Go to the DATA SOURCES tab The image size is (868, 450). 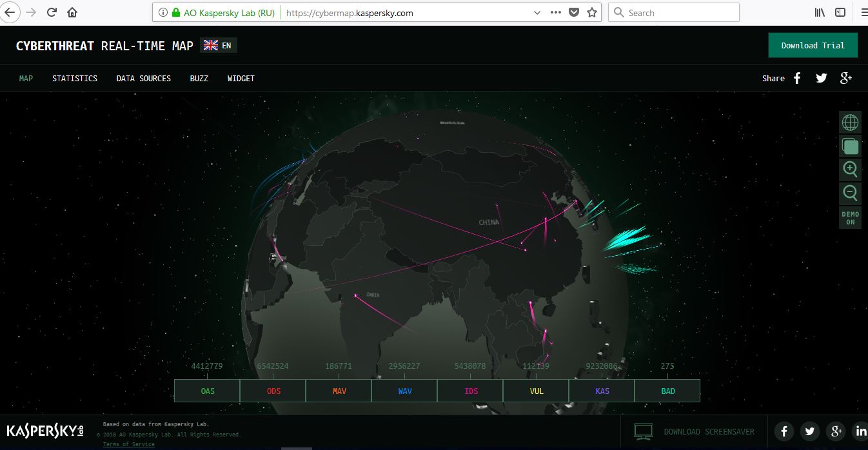[x=143, y=78]
